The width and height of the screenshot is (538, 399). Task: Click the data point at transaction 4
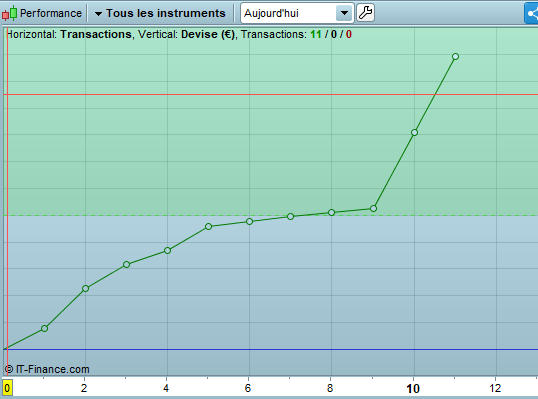(167, 250)
